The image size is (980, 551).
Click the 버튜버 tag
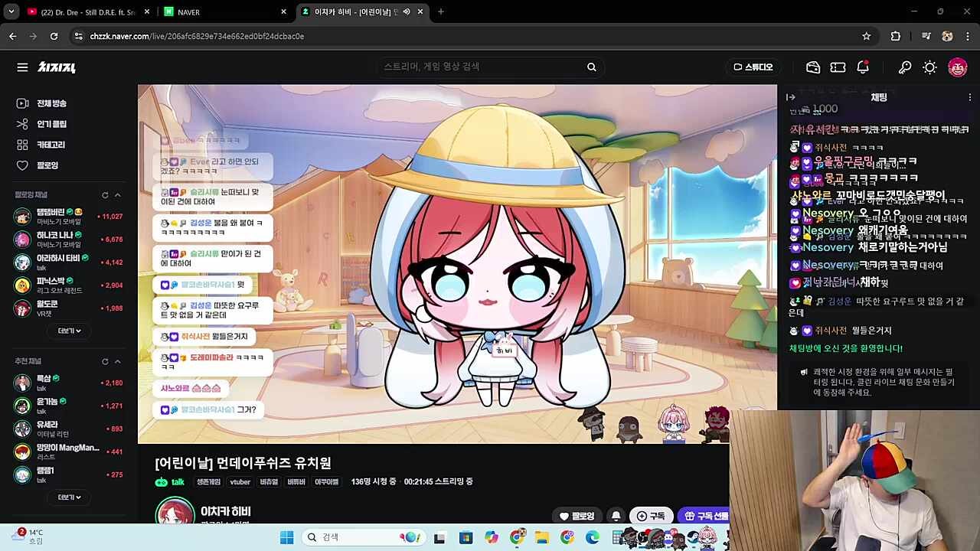coord(296,482)
